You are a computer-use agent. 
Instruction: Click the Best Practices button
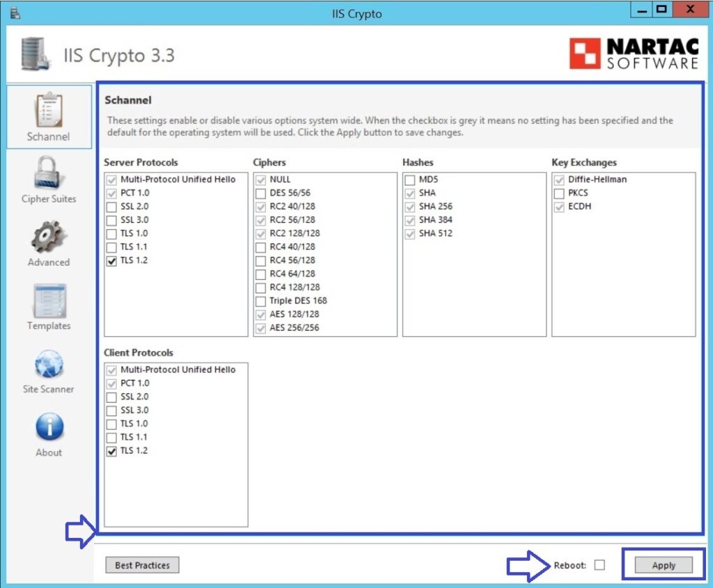click(142, 565)
